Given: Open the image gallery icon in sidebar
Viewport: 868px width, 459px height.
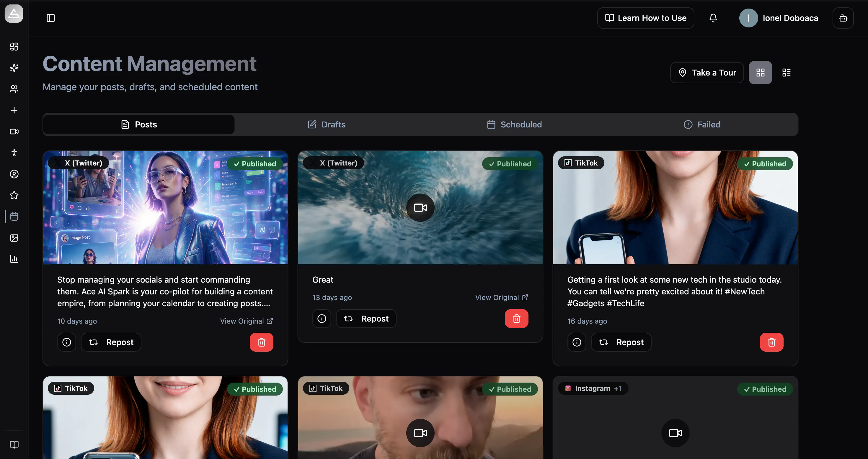Looking at the screenshot, I should pyautogui.click(x=14, y=237).
